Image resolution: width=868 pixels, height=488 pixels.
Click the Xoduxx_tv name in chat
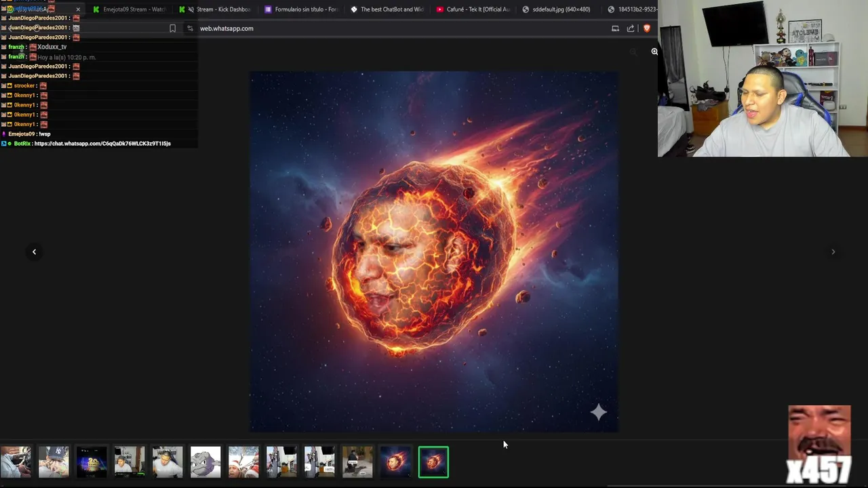[x=52, y=47]
